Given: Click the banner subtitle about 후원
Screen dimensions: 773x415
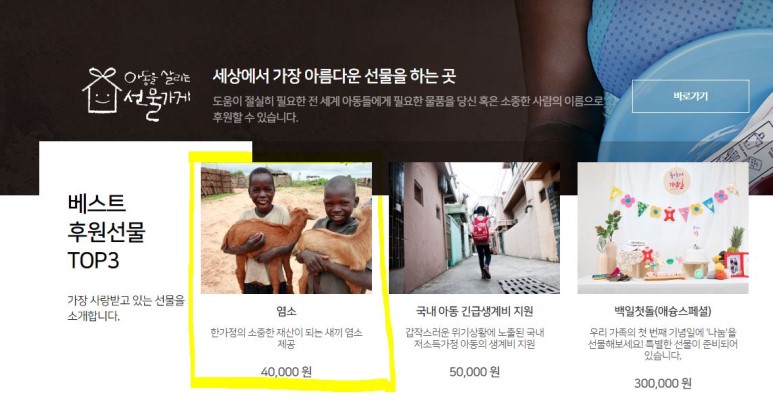Looking at the screenshot, I should click(x=408, y=109).
